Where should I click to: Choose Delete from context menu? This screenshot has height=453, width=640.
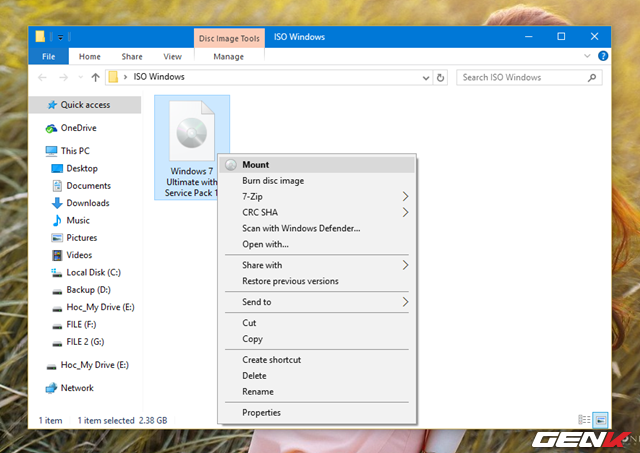(317, 375)
